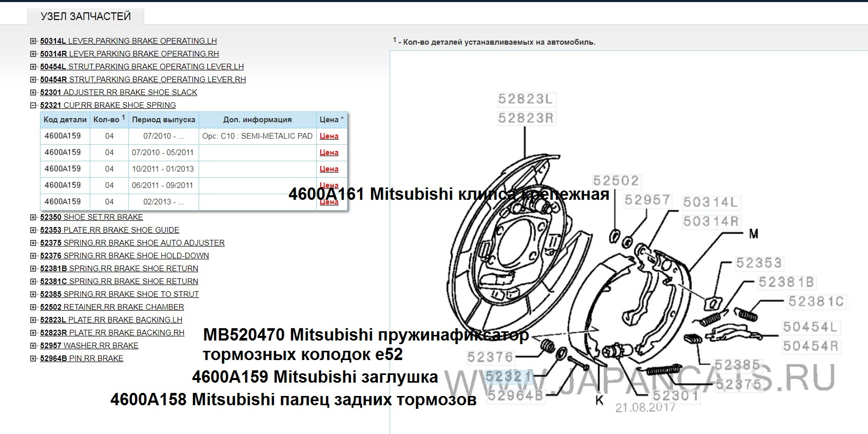868x434 pixels.
Task: Select the Доп. информация column header
Action: pos(258,120)
